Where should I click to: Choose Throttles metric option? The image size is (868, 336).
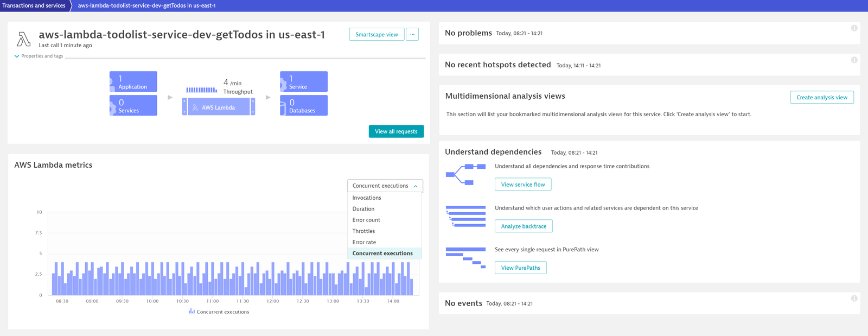tap(384, 231)
